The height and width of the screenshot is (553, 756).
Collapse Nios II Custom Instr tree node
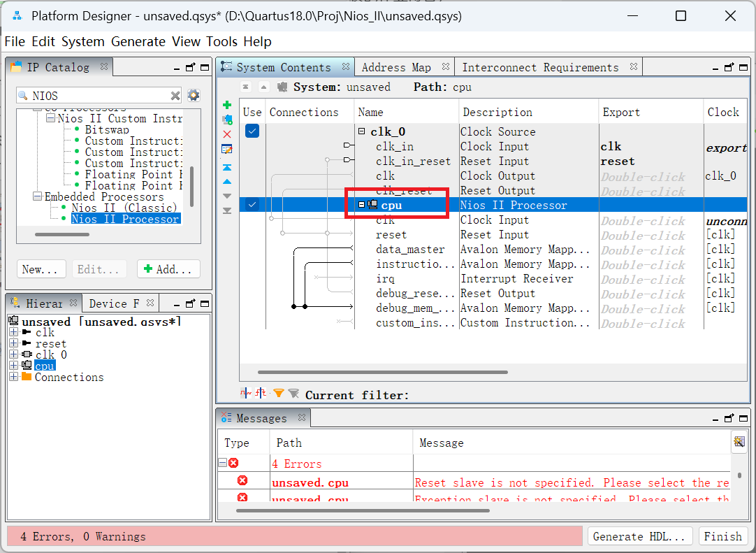click(50, 117)
